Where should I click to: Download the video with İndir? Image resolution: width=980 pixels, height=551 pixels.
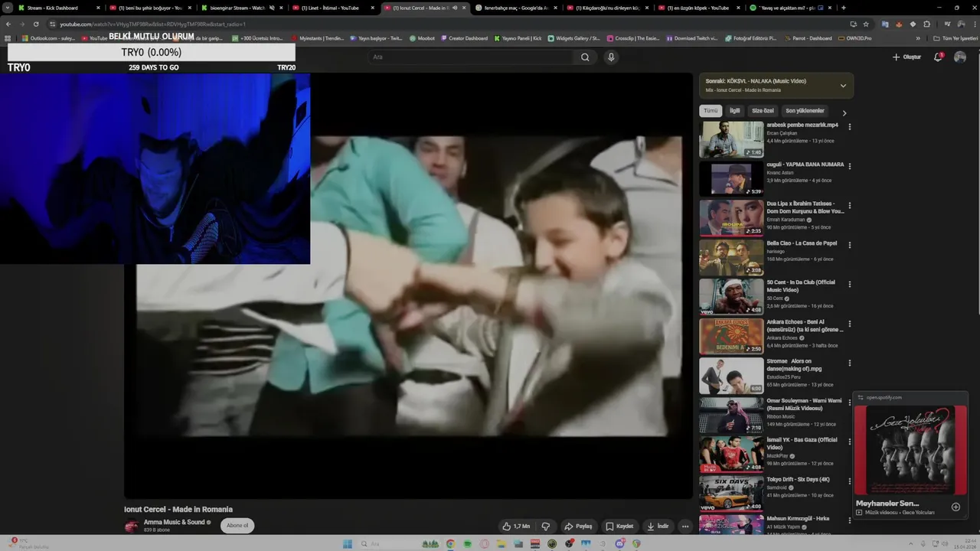(x=658, y=527)
